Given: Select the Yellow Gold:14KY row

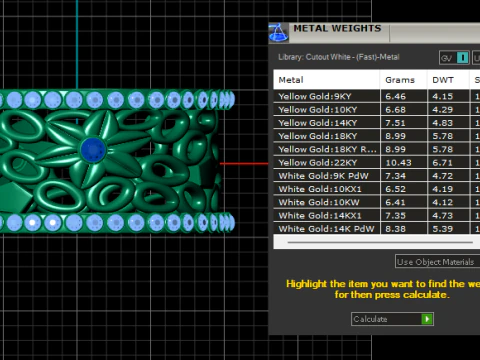Looking at the screenshot, I should pos(377,123).
